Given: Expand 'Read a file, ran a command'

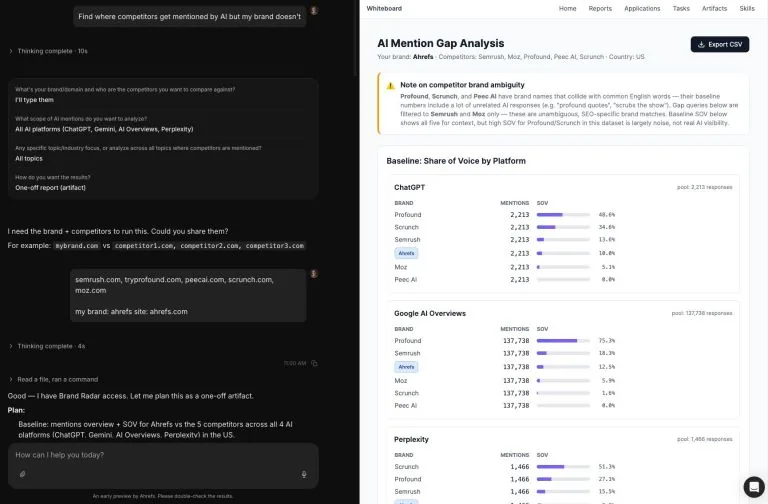Looking at the screenshot, I should coord(53,379).
